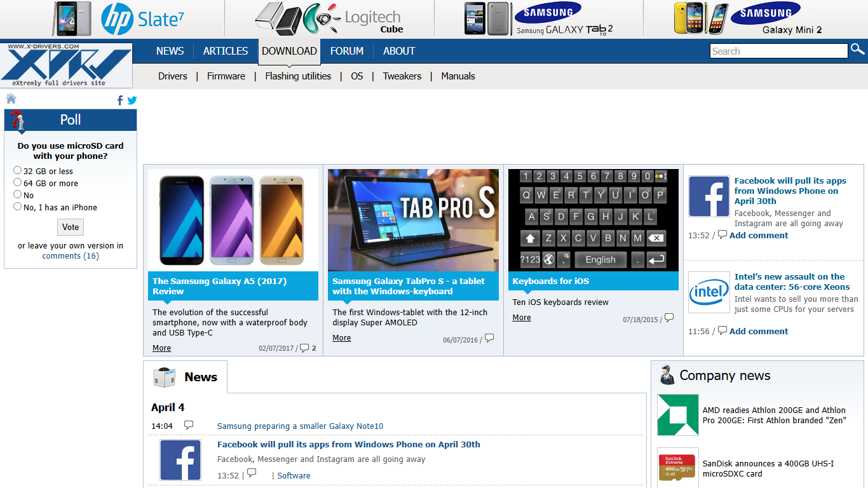Open the OS submenu link

(357, 76)
